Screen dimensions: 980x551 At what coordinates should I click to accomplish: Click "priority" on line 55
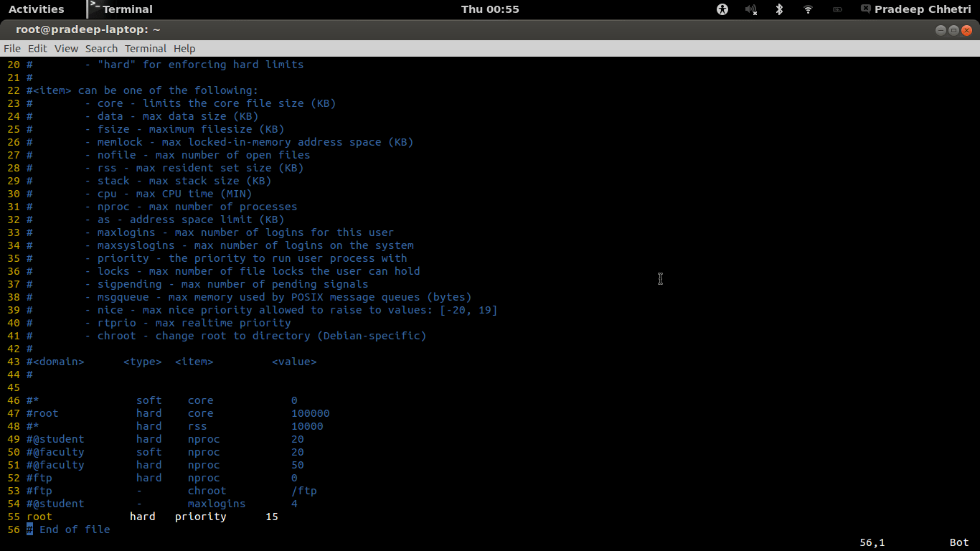(x=201, y=517)
